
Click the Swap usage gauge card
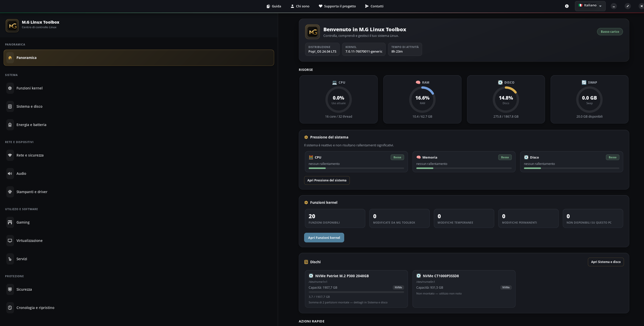click(589, 99)
